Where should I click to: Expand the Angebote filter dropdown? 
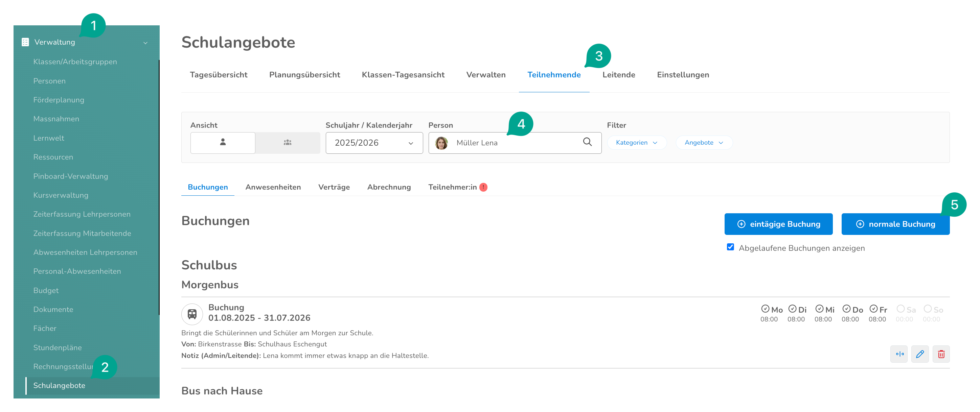tap(704, 143)
